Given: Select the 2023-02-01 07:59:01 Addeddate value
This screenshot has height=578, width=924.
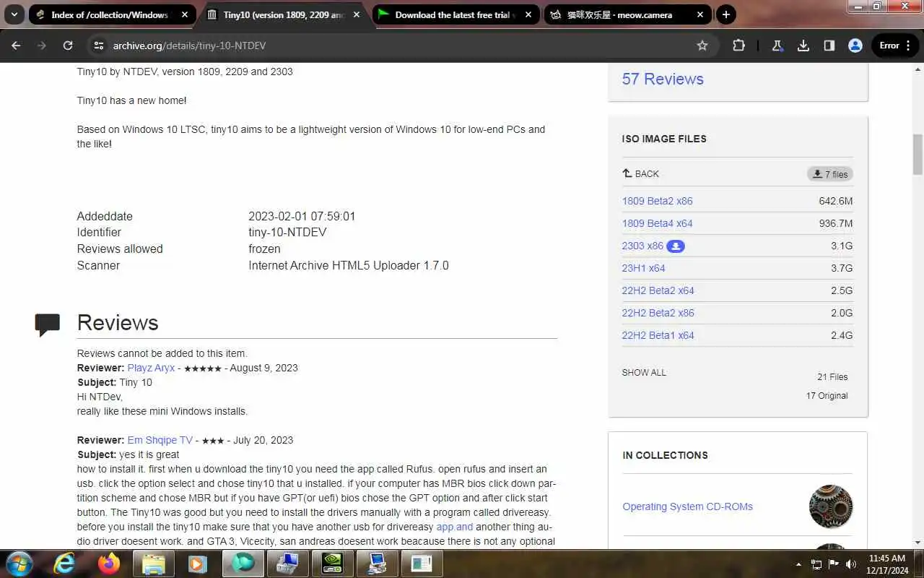Looking at the screenshot, I should point(302,216).
